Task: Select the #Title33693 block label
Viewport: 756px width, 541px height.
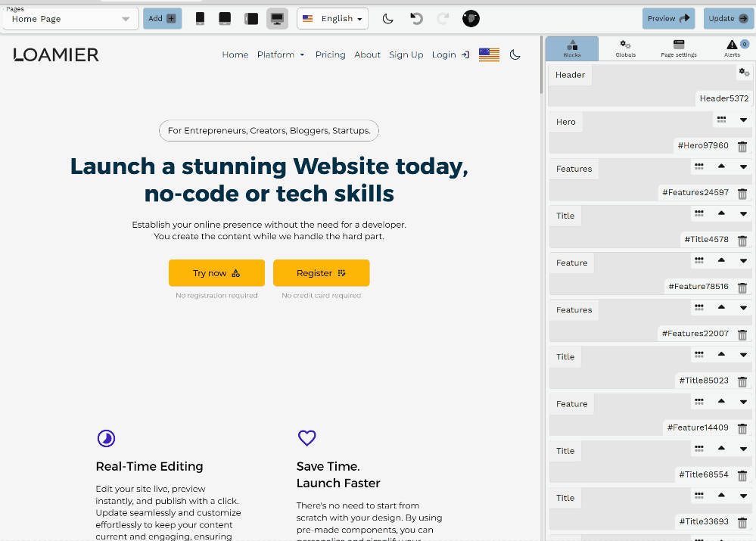Action: [x=704, y=521]
